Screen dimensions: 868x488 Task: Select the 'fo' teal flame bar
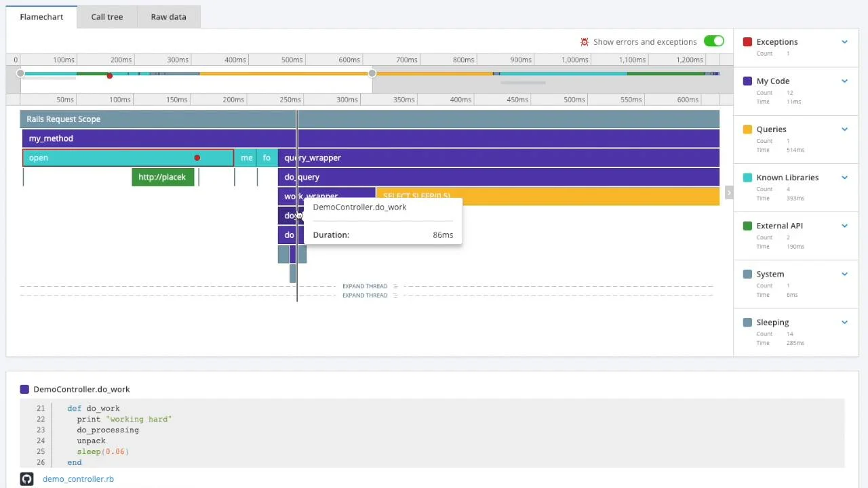pos(267,158)
